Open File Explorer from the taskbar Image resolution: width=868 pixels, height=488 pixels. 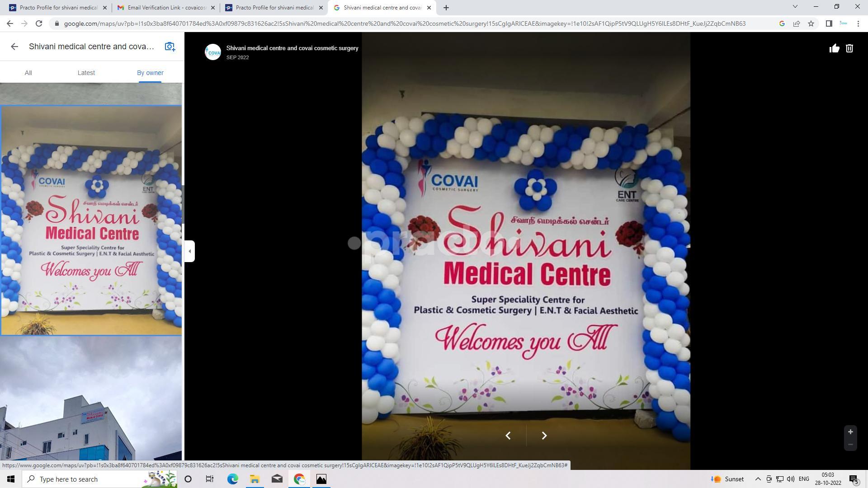point(255,479)
